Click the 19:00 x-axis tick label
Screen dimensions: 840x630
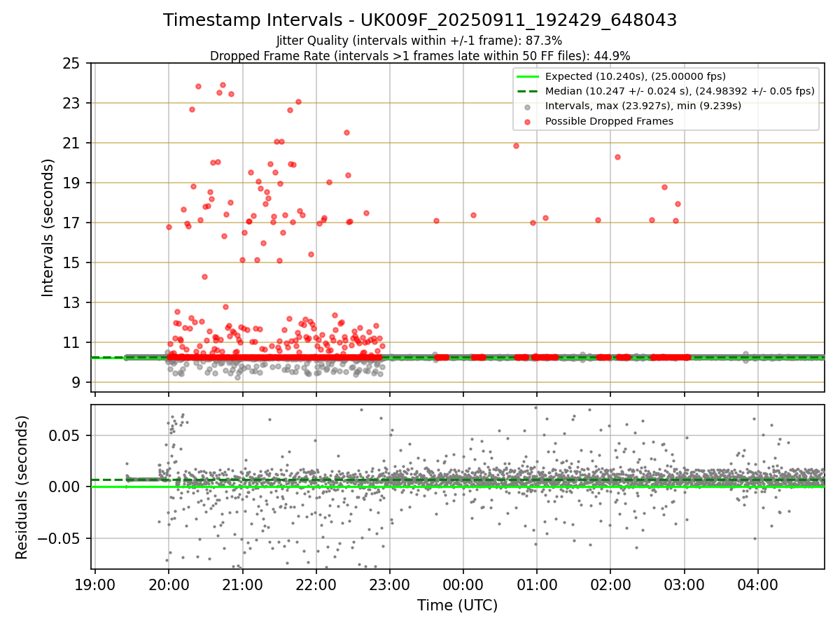[94, 584]
